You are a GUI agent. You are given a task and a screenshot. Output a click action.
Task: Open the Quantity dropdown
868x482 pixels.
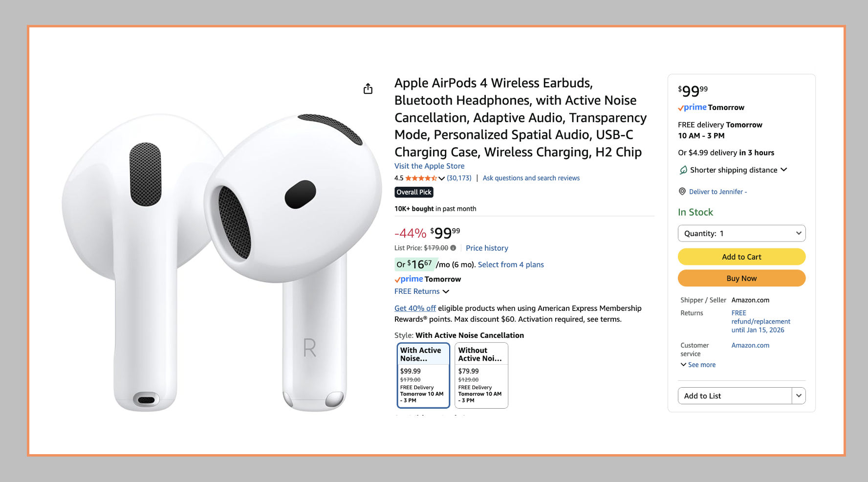click(741, 233)
